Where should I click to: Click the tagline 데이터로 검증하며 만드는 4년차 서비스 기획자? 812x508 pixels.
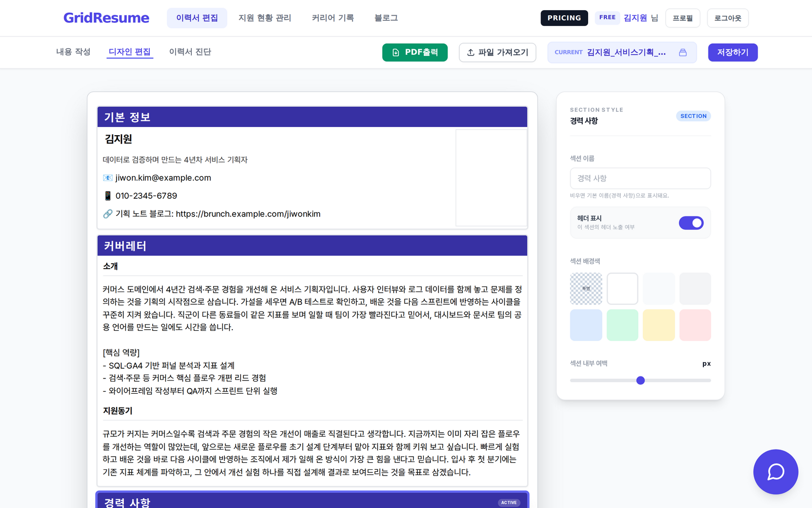(x=175, y=160)
